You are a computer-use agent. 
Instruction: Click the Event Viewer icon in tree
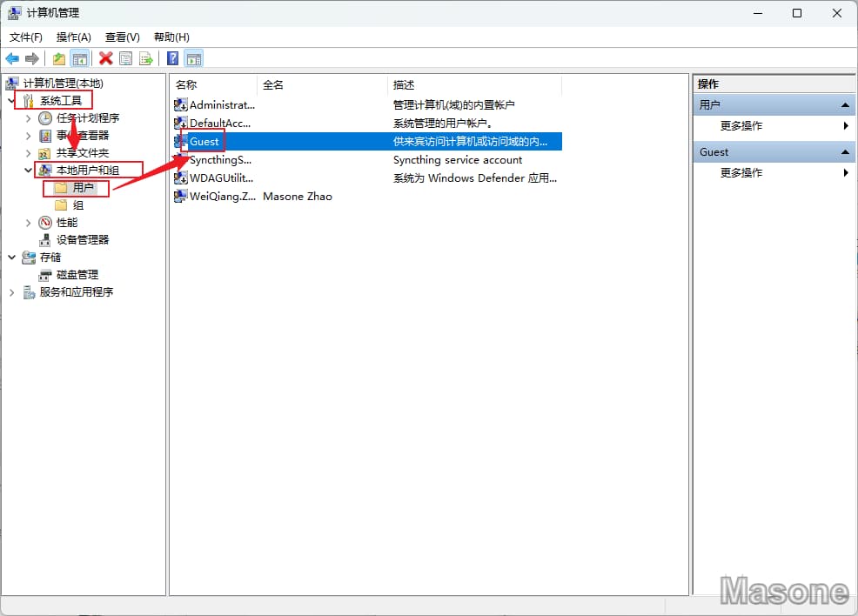(x=45, y=136)
